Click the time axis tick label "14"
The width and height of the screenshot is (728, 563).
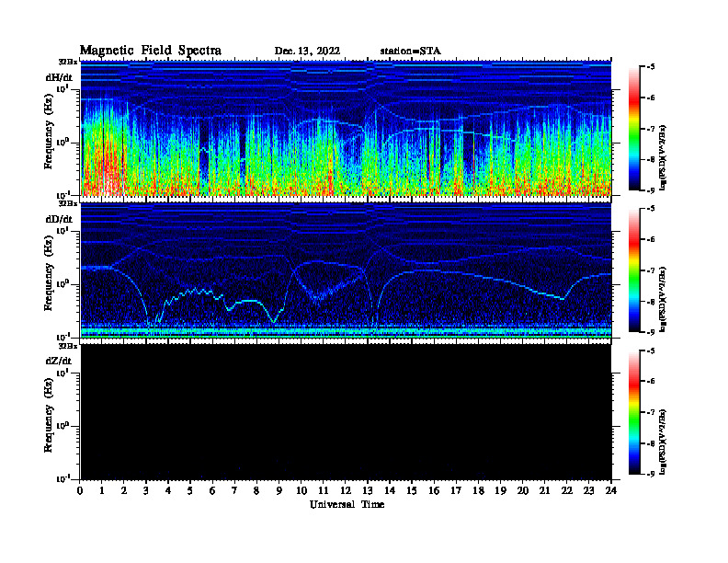click(390, 491)
